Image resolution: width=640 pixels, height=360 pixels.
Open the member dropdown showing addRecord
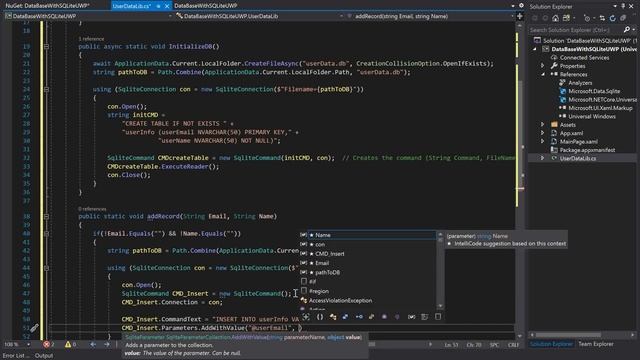[x=431, y=16]
